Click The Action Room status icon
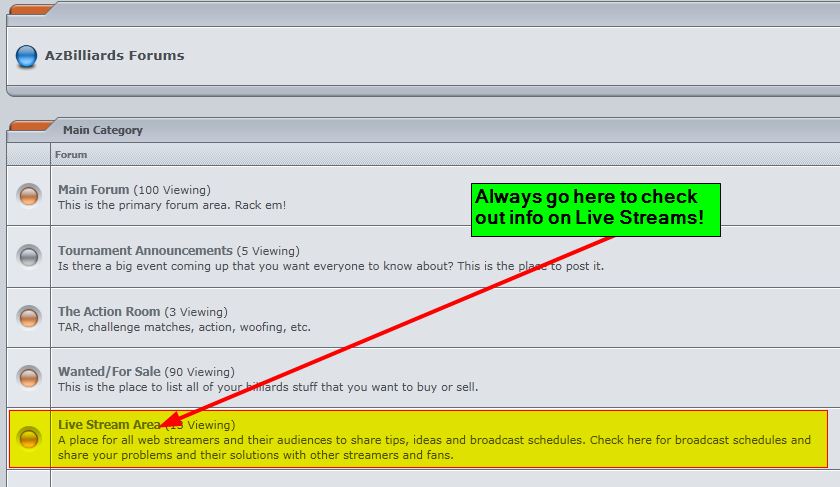Screen dimensions: 840x487 point(29,317)
